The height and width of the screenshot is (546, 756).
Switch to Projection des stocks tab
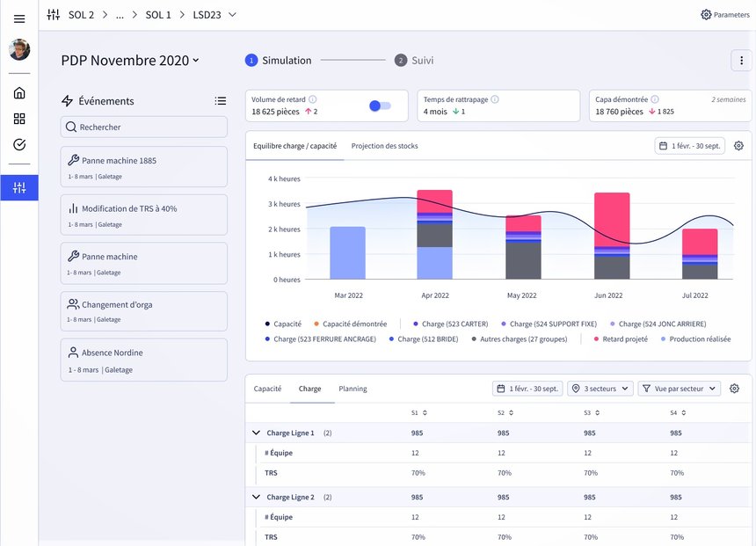(x=384, y=146)
